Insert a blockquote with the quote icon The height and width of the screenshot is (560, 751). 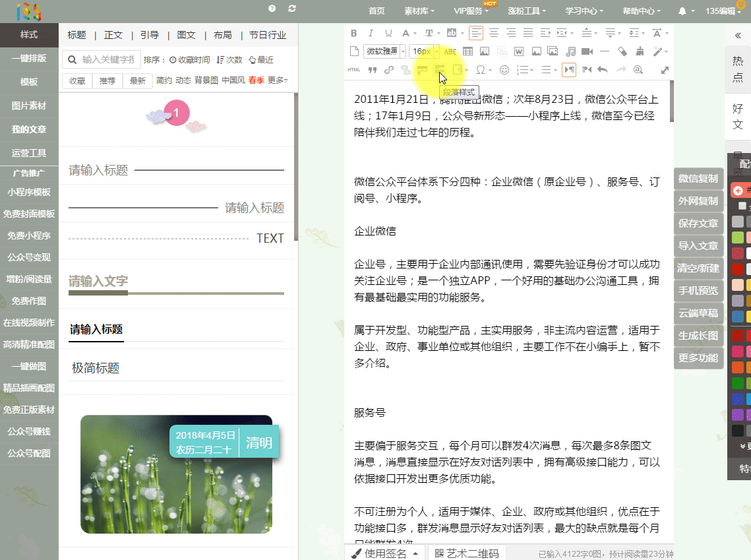[x=372, y=70]
